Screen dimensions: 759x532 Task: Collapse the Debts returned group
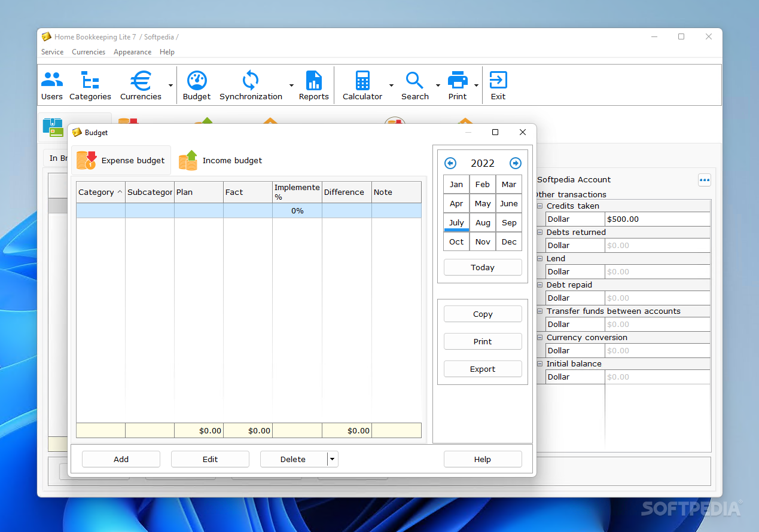540,232
